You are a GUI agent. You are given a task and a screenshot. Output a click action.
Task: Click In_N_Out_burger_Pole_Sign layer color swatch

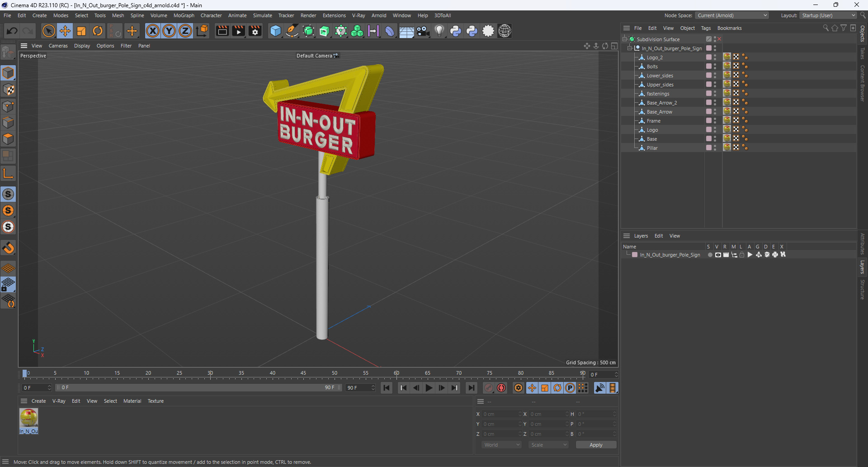[x=635, y=255]
